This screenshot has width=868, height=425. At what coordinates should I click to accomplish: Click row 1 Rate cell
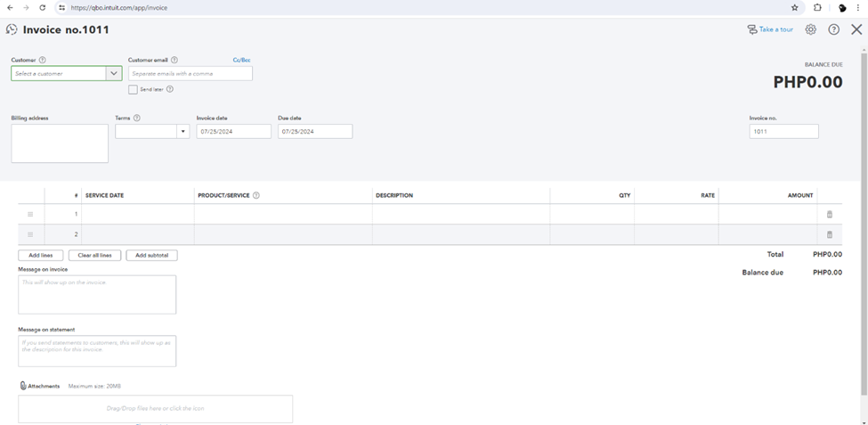tap(677, 214)
